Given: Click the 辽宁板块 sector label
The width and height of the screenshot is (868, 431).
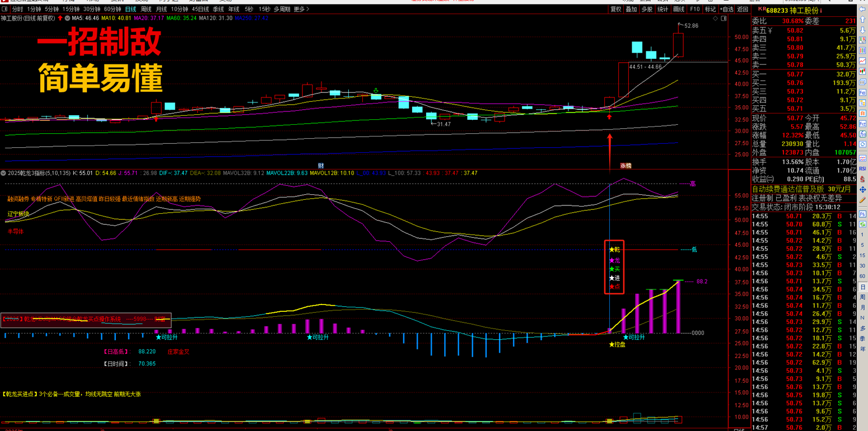Looking at the screenshot, I should (18, 214).
